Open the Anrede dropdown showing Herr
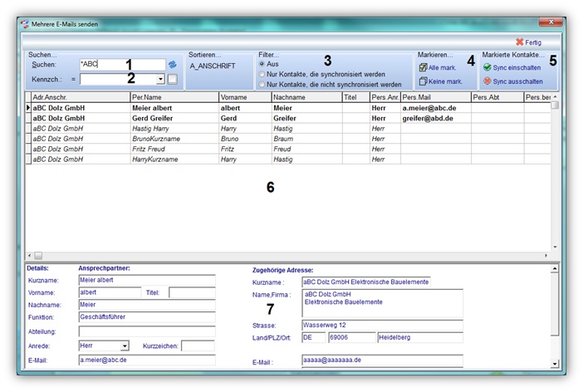 tap(125, 345)
